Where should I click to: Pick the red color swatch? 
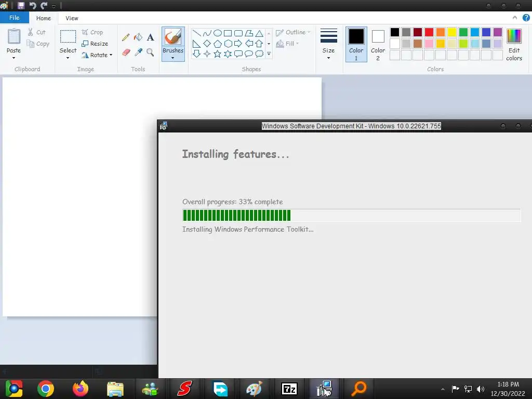tap(429, 32)
